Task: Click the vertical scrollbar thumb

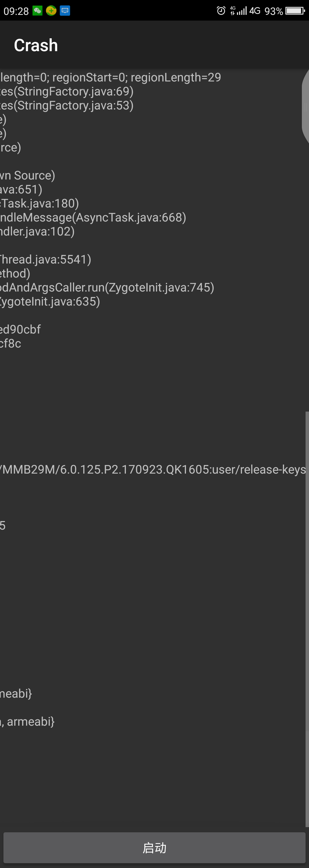Action: (x=307, y=619)
